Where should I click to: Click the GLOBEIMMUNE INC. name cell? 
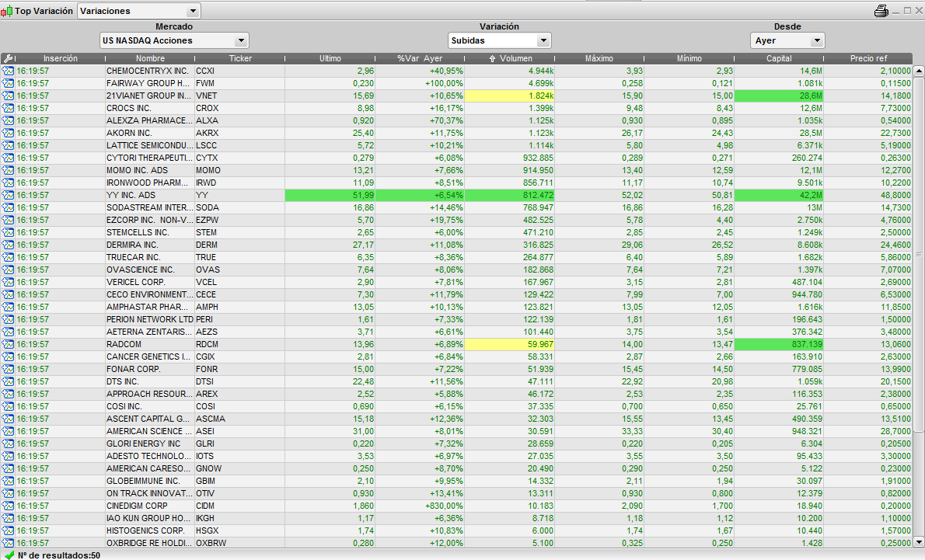click(150, 481)
